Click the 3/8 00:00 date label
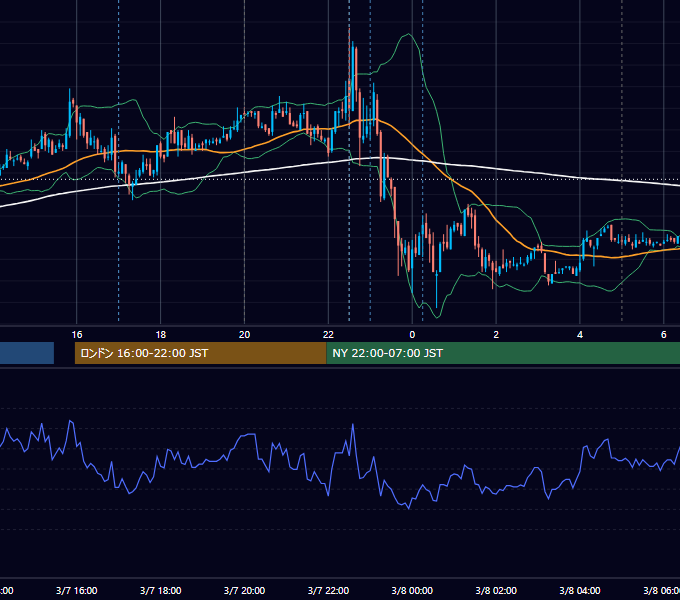The height and width of the screenshot is (600, 680). coord(412,590)
